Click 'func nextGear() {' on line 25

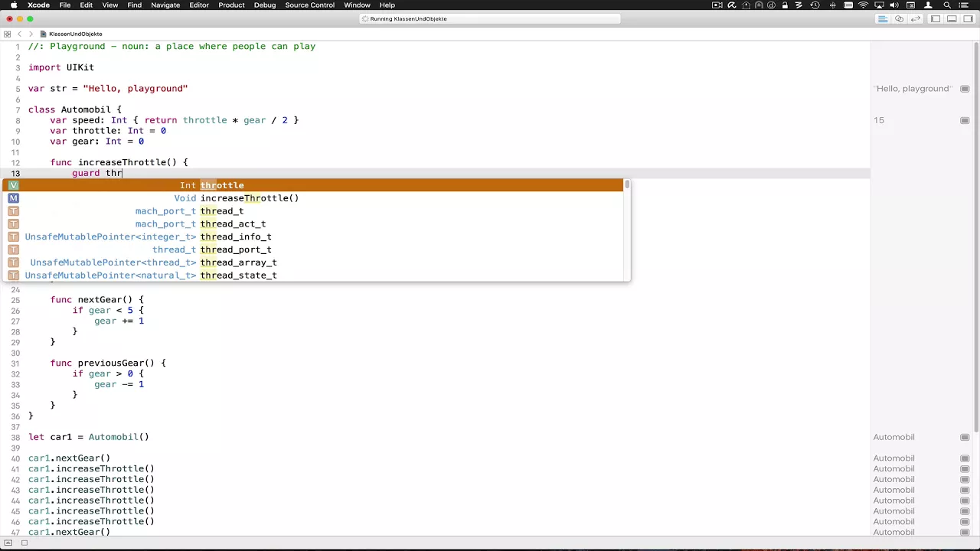coord(97,300)
